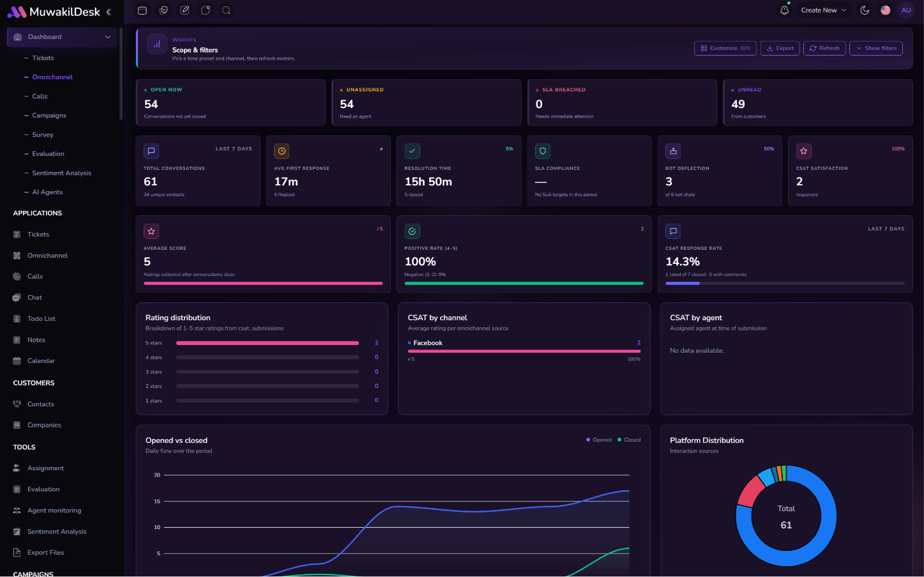Open the calendar shortcut icon in top bar

(x=142, y=10)
